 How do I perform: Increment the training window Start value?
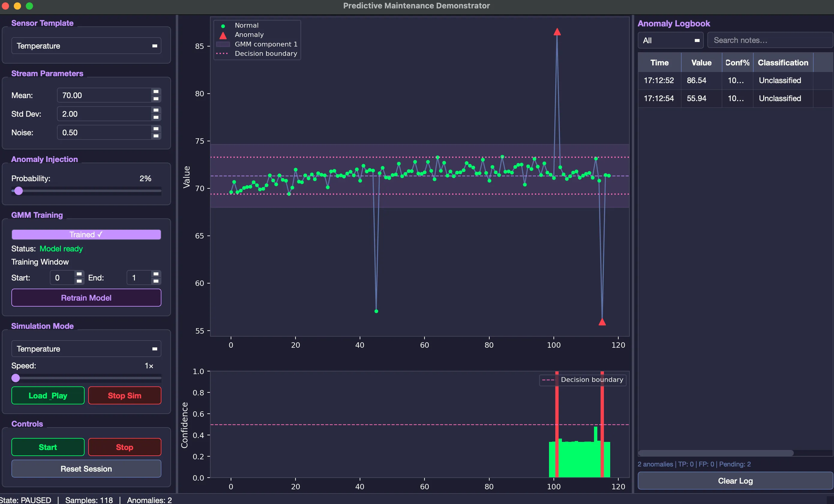point(79,274)
